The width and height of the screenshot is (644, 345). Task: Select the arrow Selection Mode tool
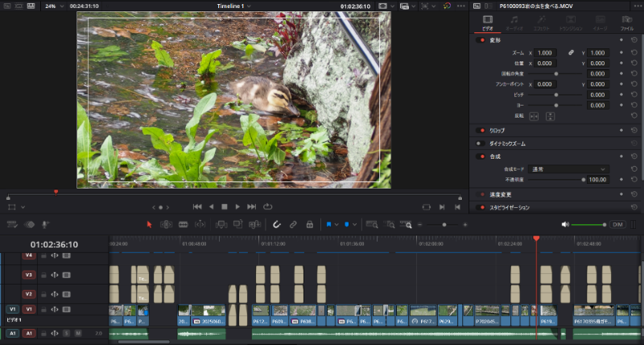149,225
